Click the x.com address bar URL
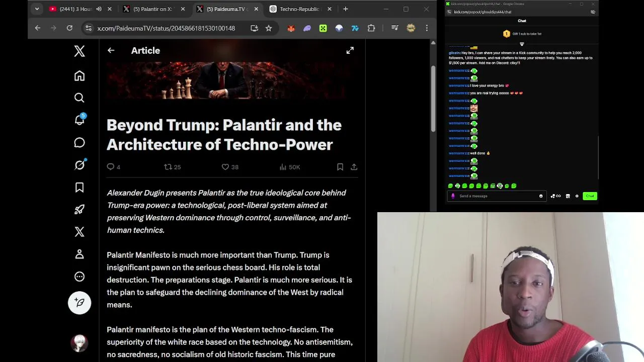Image resolution: width=644 pixels, height=362 pixels. tap(166, 29)
